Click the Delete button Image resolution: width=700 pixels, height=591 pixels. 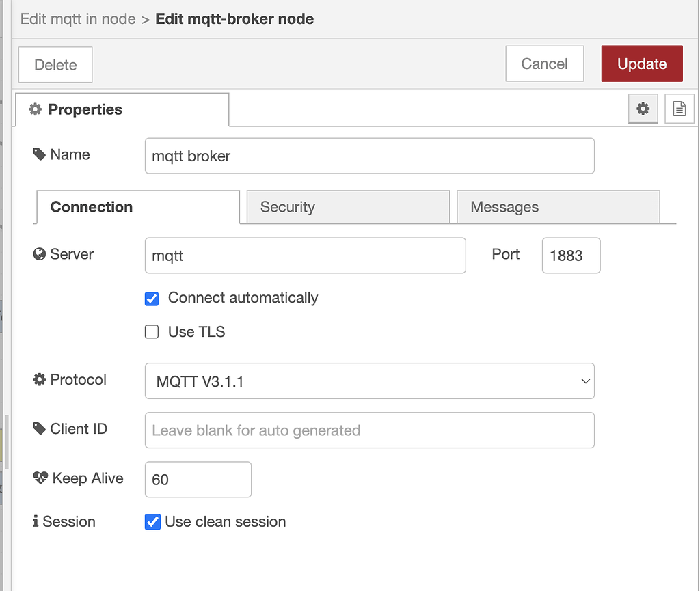(55, 64)
